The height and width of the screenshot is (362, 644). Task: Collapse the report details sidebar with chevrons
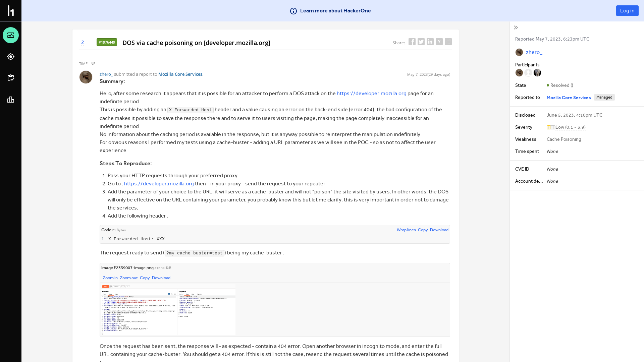516,27
